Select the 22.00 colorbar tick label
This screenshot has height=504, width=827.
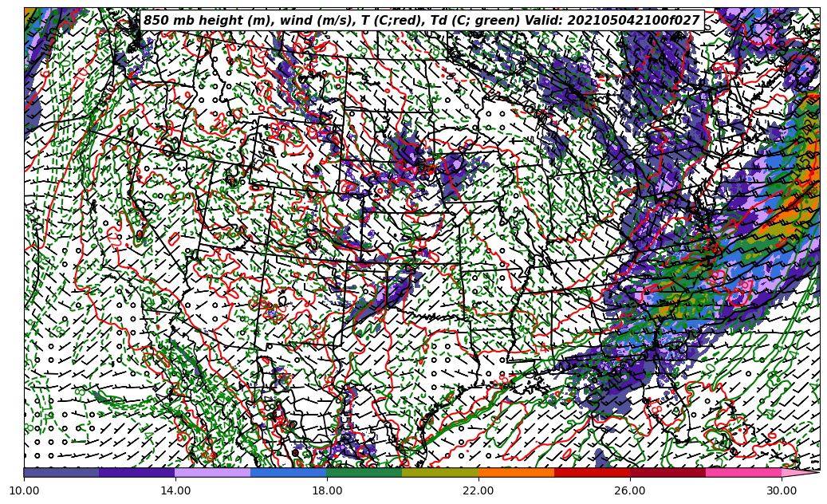478,491
